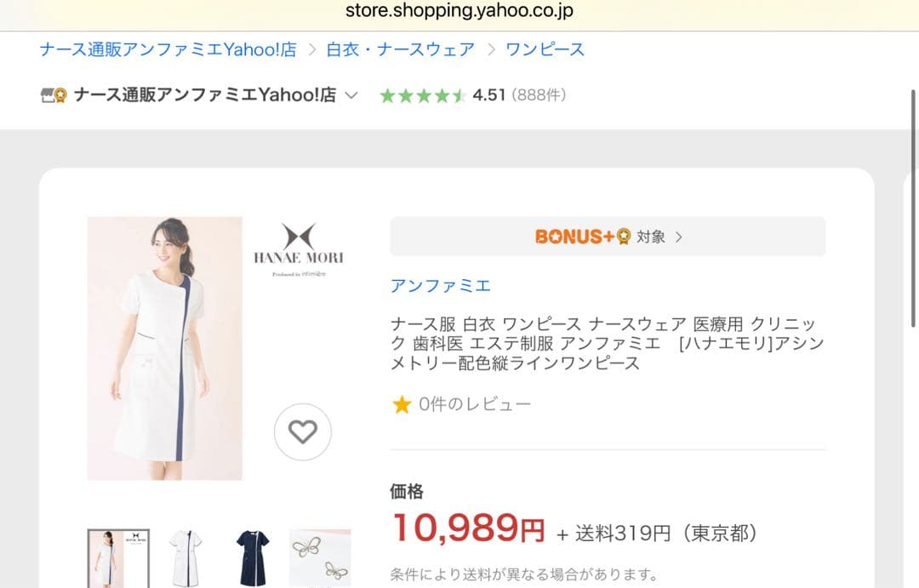Go to ワンピース breadcrumb category
This screenshot has height=588, width=919.
click(x=545, y=49)
